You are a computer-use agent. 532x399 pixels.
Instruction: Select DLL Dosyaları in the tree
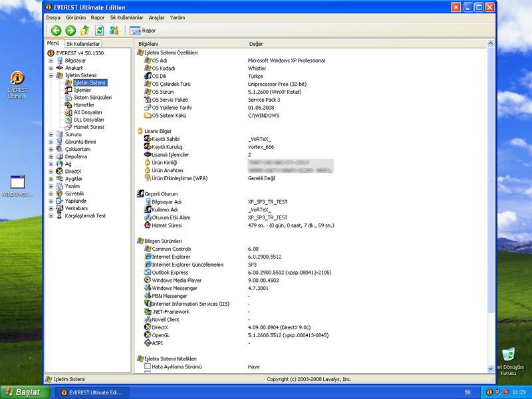89,120
